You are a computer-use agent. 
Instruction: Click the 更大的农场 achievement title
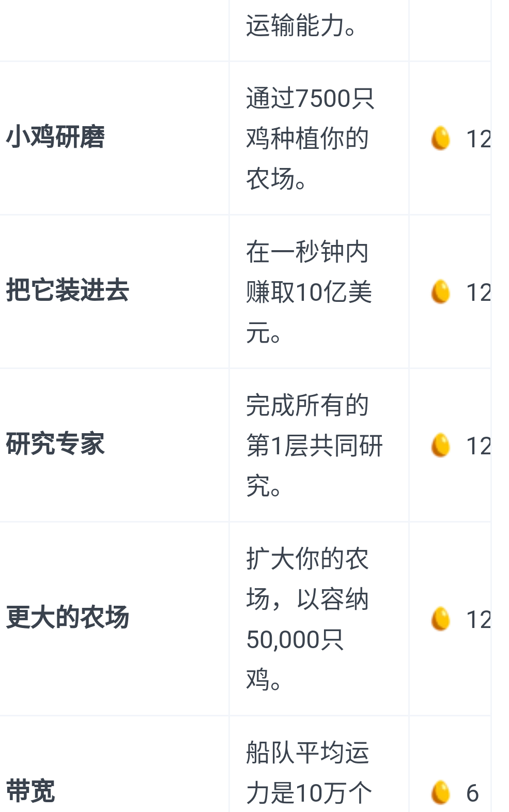pos(67,617)
